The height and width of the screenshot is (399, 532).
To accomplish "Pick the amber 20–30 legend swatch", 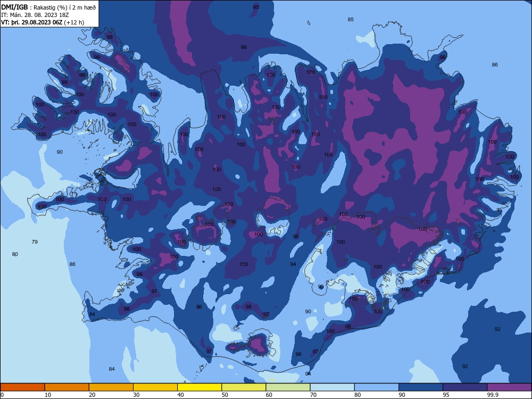I will (111, 387).
